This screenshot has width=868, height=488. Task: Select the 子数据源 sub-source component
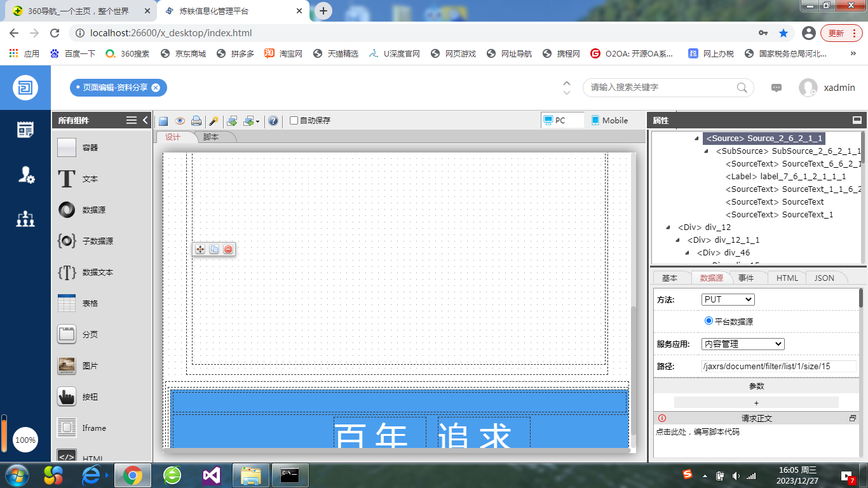[102, 241]
